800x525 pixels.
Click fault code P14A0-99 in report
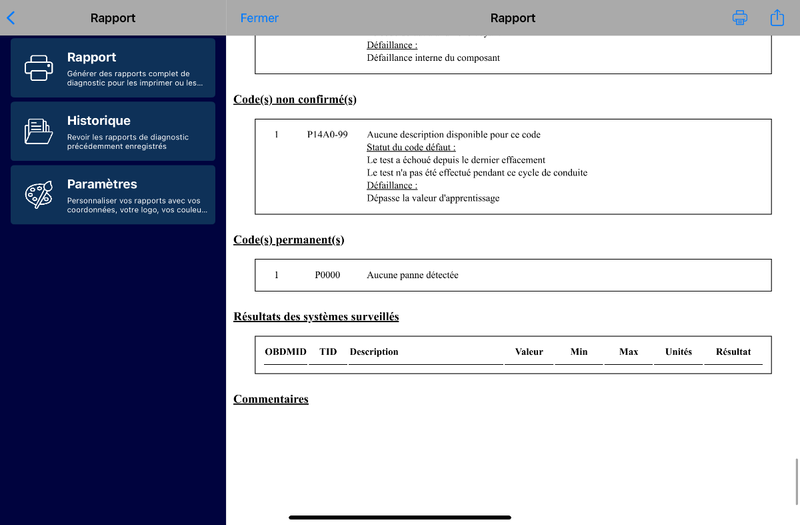(x=327, y=135)
